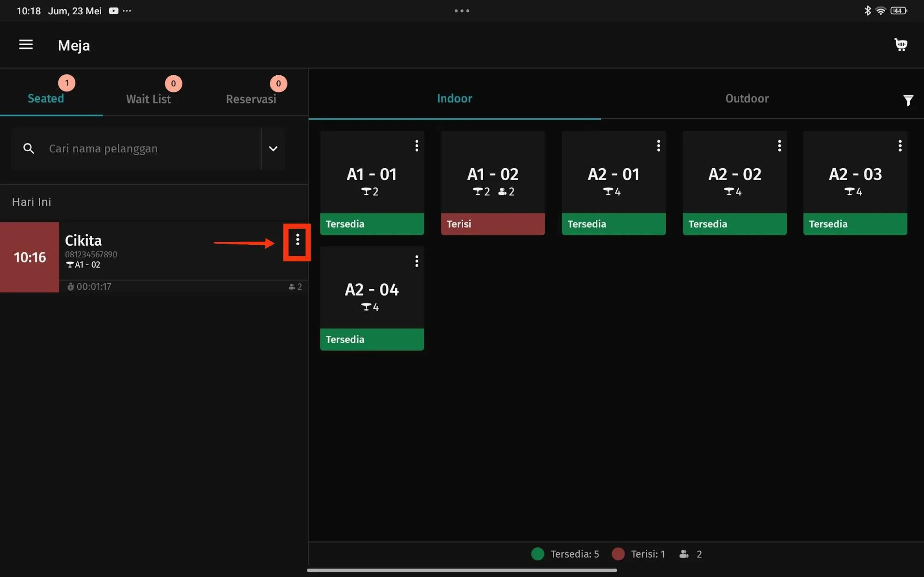Switch to the Wait List tab
This screenshot has height=577, width=924.
tap(148, 99)
